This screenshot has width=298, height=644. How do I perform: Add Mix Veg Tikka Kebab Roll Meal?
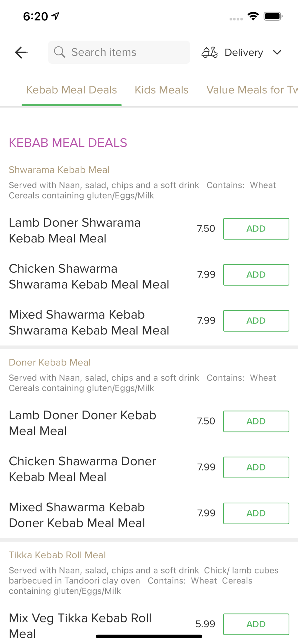click(x=256, y=624)
